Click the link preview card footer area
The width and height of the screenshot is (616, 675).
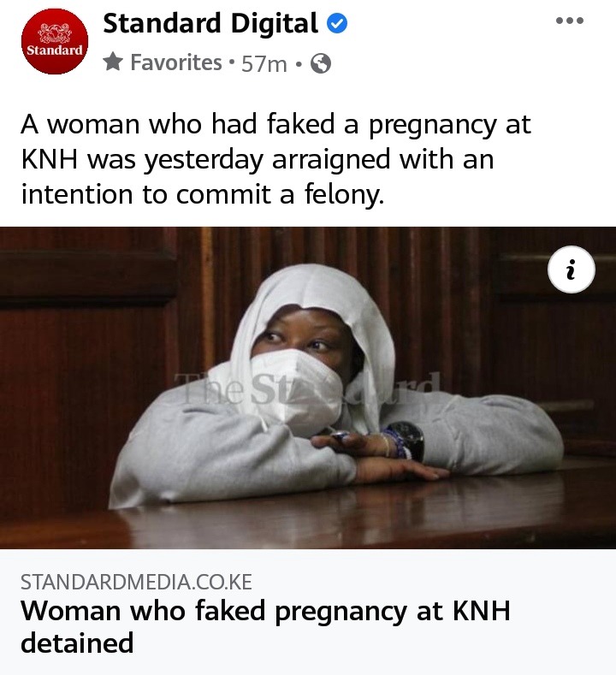(x=308, y=612)
